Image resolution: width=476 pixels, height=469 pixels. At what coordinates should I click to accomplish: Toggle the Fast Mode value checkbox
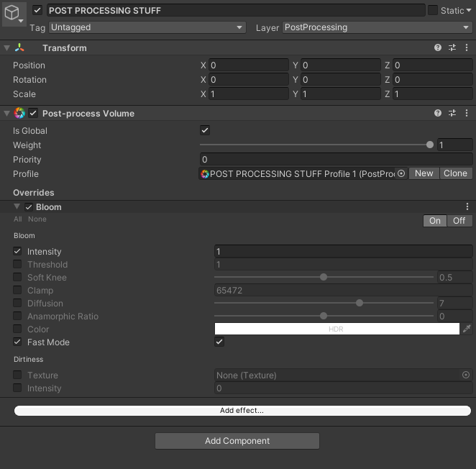219,342
